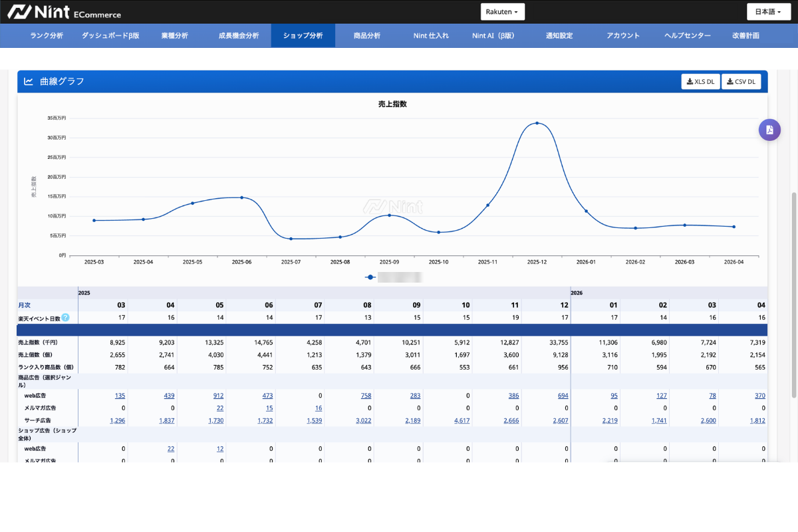Visit the ヘルプセンター
The image size is (798, 532).
click(688, 36)
